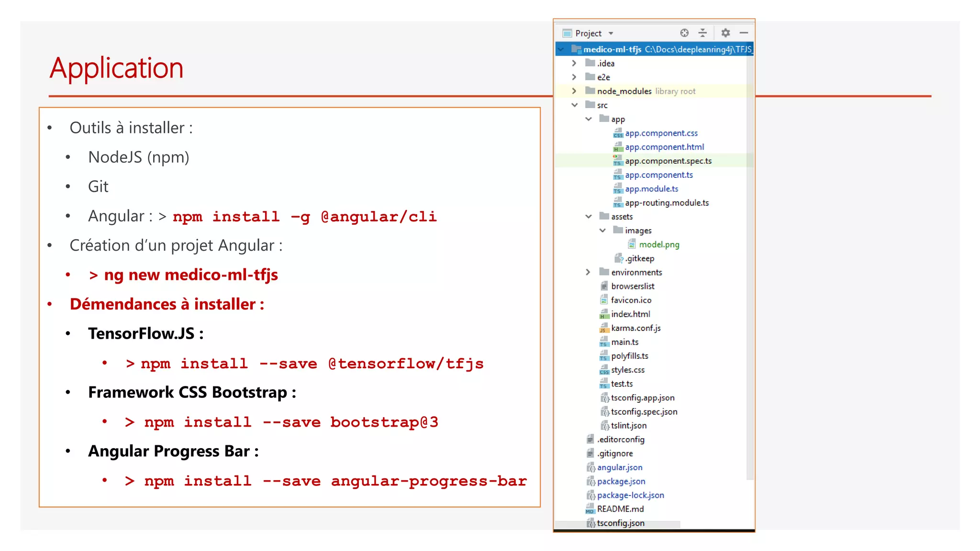Expand the environments folder

(x=588, y=272)
